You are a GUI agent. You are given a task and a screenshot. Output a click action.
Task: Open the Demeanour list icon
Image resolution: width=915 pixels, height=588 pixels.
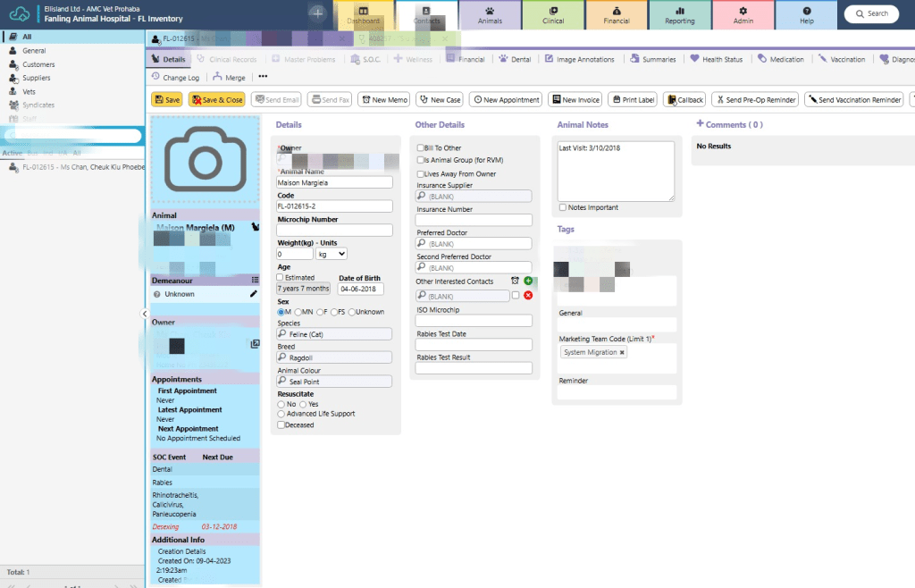pyautogui.click(x=255, y=280)
